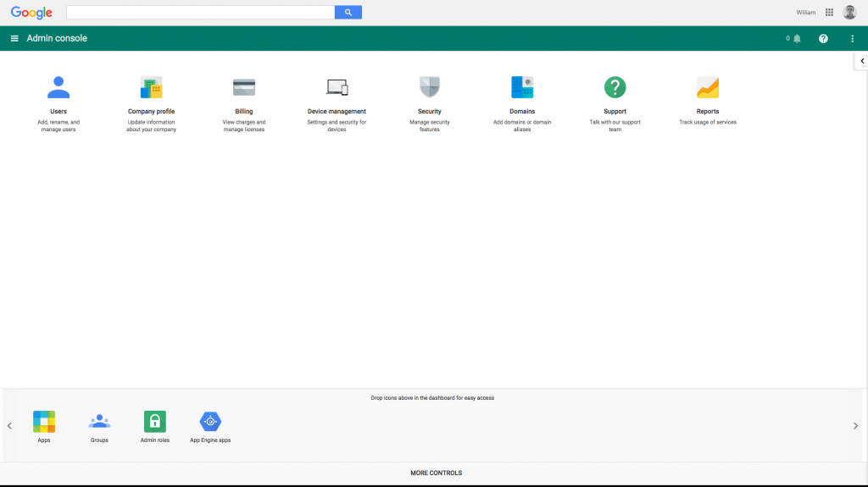The image size is (868, 487).
Task: Click the Google logo
Action: 31,13
